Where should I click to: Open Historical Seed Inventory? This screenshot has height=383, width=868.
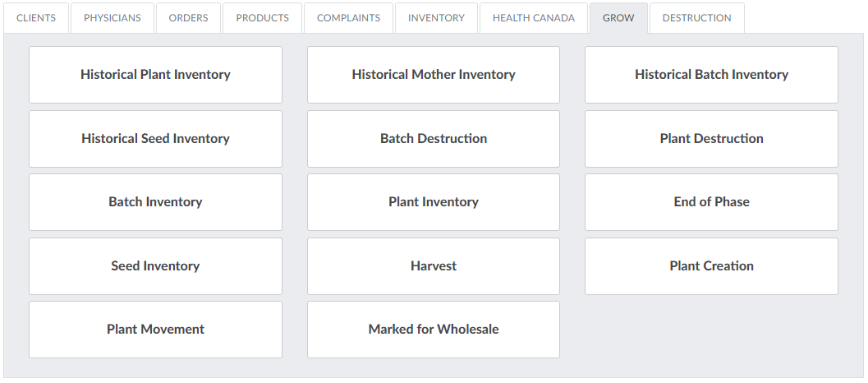[155, 139]
